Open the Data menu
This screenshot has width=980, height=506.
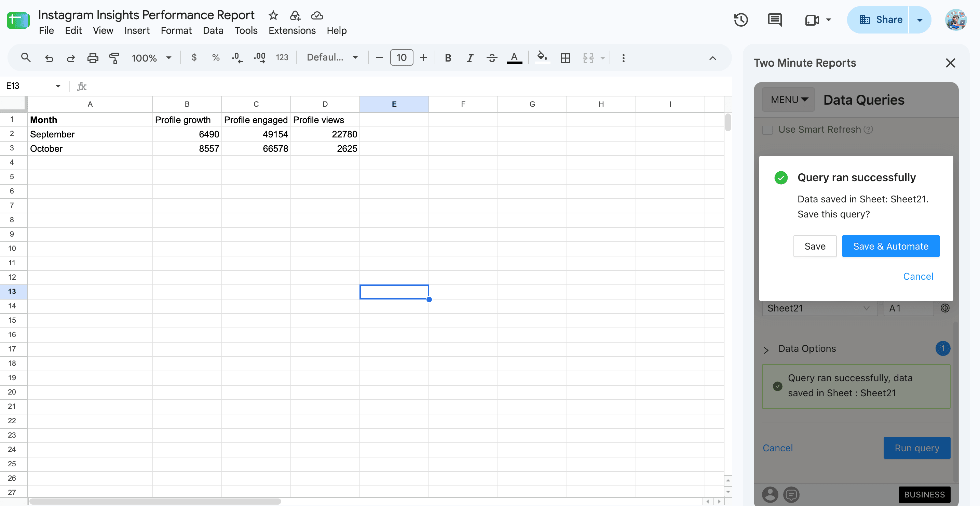[213, 30]
